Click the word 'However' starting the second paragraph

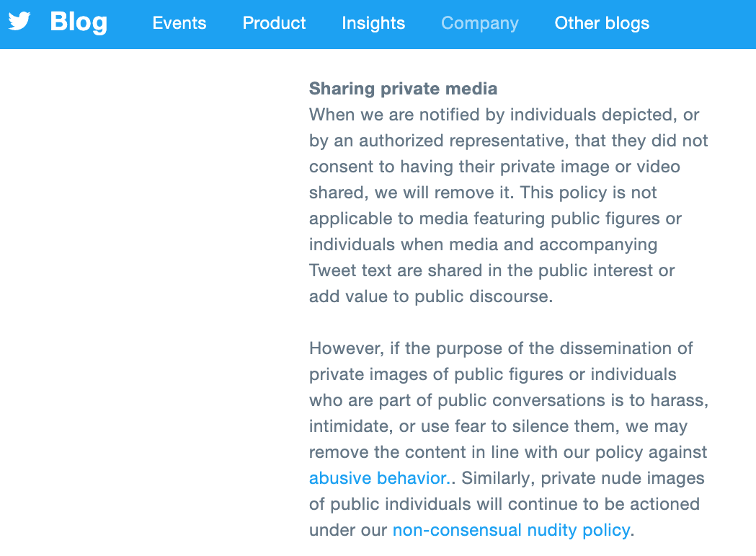point(345,348)
